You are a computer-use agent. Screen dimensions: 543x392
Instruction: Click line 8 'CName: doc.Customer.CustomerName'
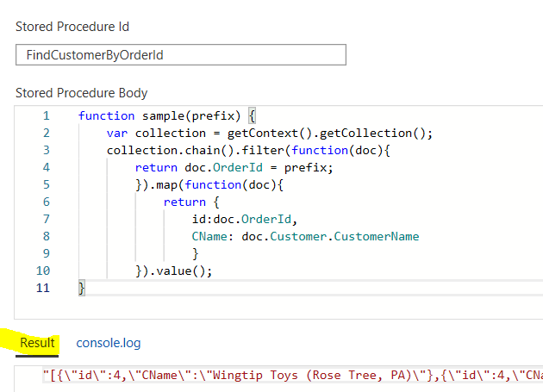click(305, 236)
